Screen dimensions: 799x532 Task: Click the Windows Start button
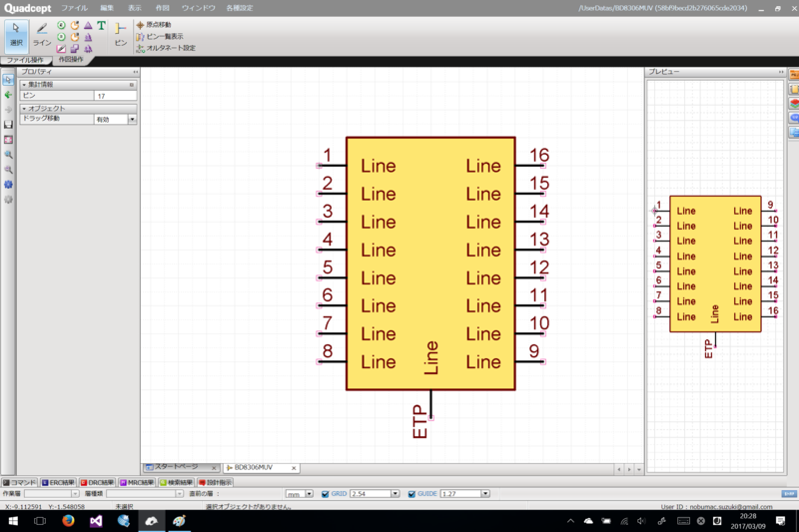[x=13, y=521]
